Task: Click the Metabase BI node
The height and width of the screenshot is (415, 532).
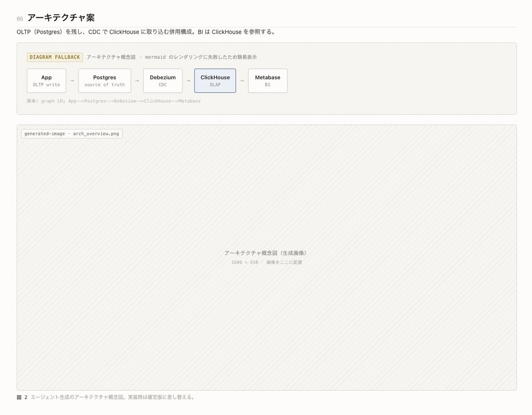Action: point(268,81)
